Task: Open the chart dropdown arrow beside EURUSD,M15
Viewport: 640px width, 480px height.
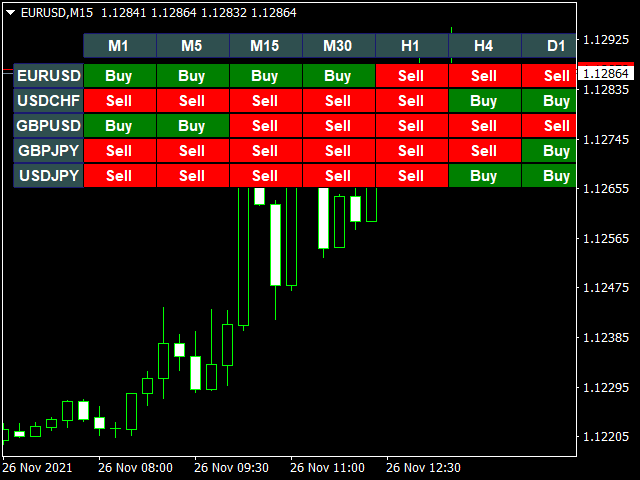Action: tap(11, 13)
